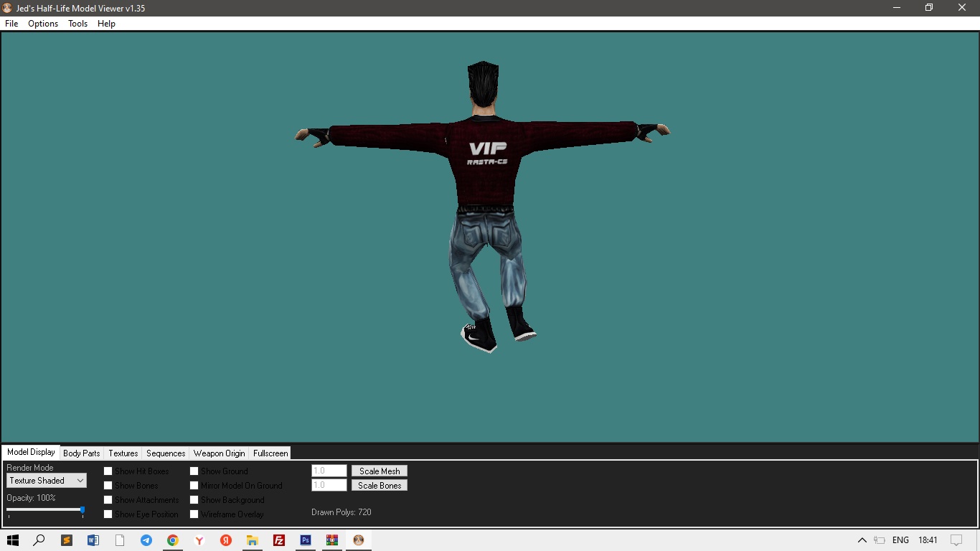
Task: Open the Help menu
Action: point(106,24)
